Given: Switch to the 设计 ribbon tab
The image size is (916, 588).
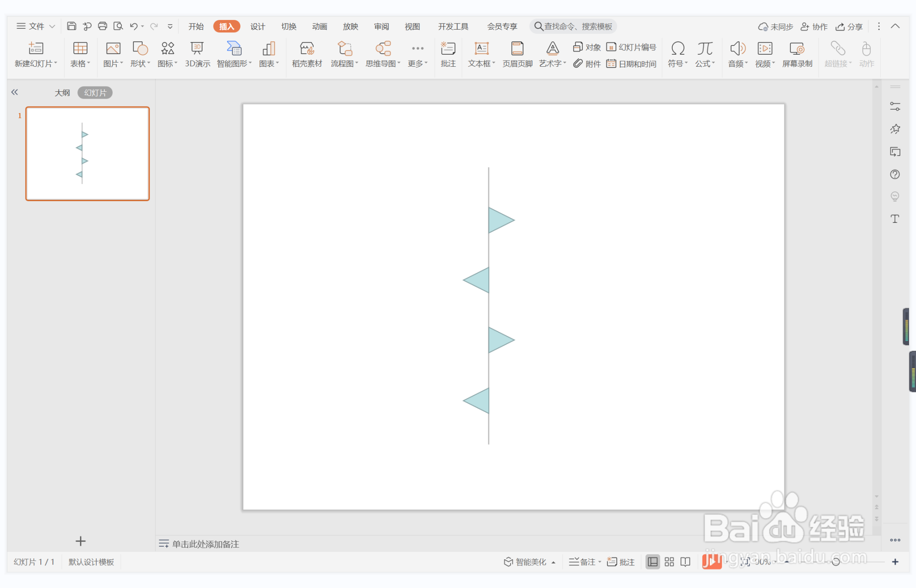Looking at the screenshot, I should coord(258,26).
